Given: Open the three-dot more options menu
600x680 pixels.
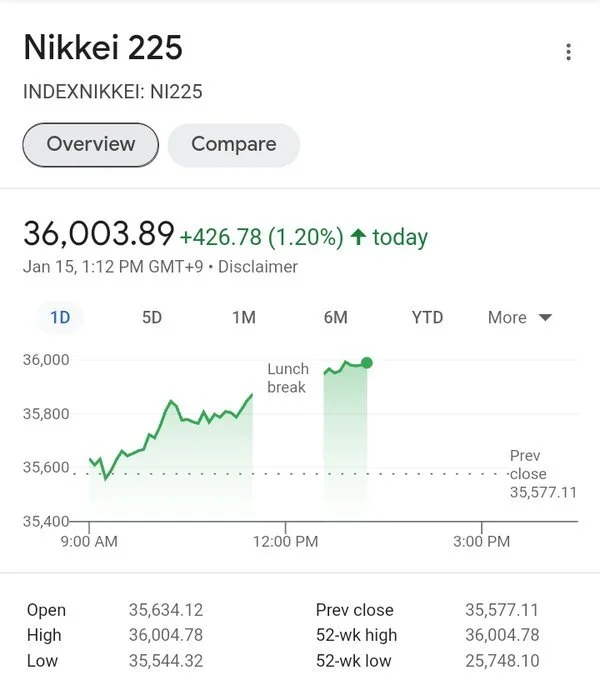Looking at the screenshot, I should coord(568,53).
